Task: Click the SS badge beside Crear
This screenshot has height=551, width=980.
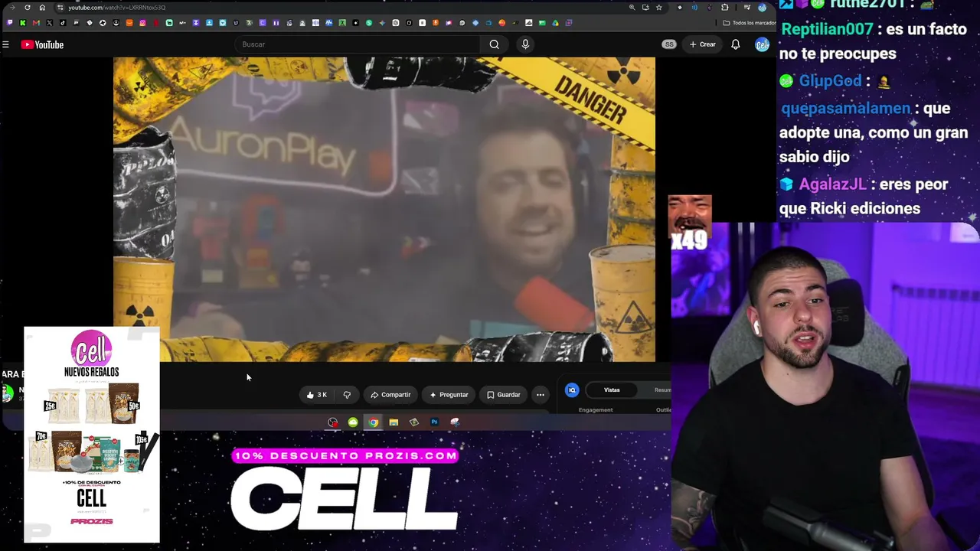Action: [669, 44]
